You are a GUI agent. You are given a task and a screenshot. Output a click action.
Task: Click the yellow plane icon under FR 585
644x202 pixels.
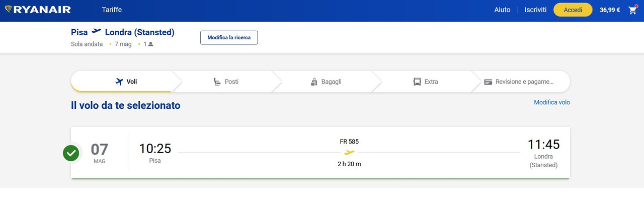pyautogui.click(x=349, y=153)
